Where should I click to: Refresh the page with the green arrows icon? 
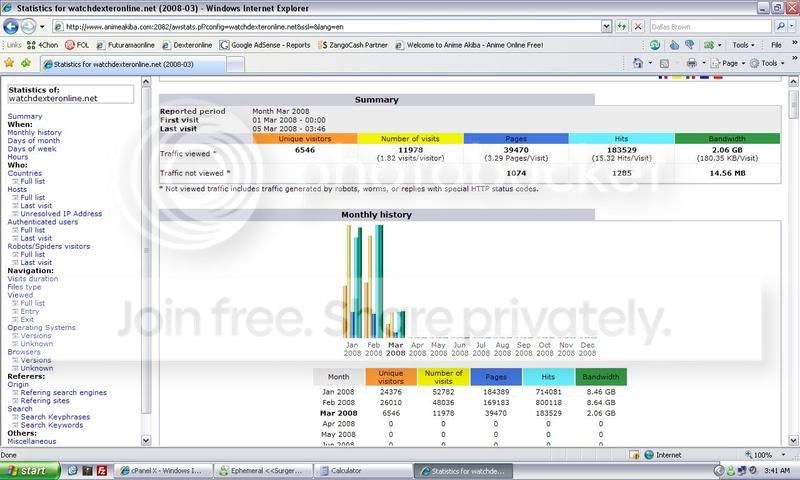coord(621,27)
